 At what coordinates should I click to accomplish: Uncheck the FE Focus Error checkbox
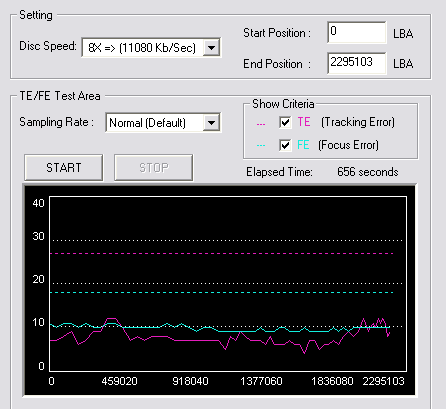click(285, 145)
